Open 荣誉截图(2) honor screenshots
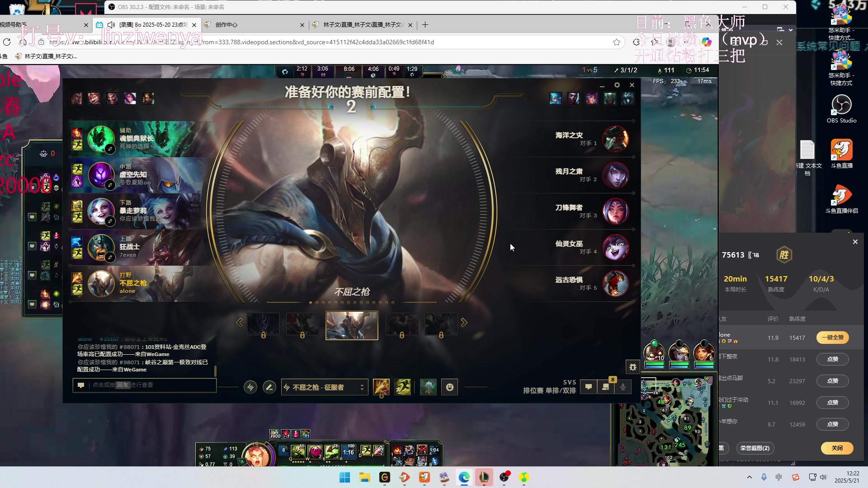 [755, 448]
